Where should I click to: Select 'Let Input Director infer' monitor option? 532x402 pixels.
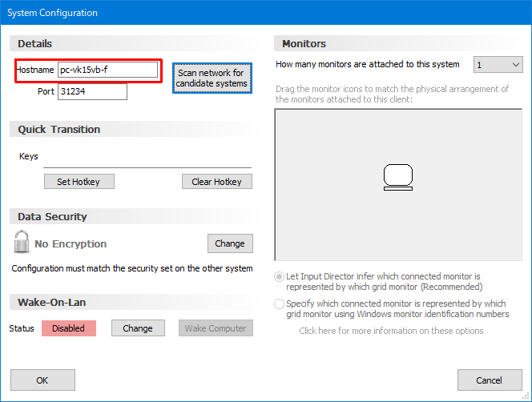[x=279, y=276]
